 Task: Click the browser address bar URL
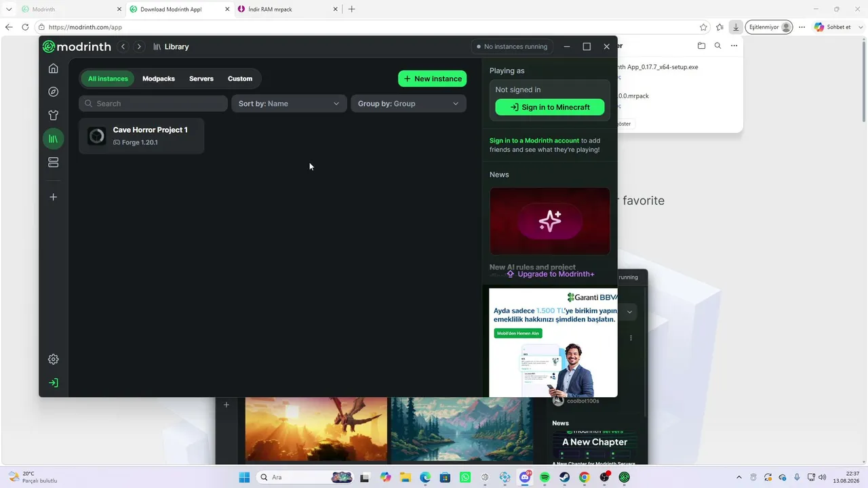click(x=85, y=27)
